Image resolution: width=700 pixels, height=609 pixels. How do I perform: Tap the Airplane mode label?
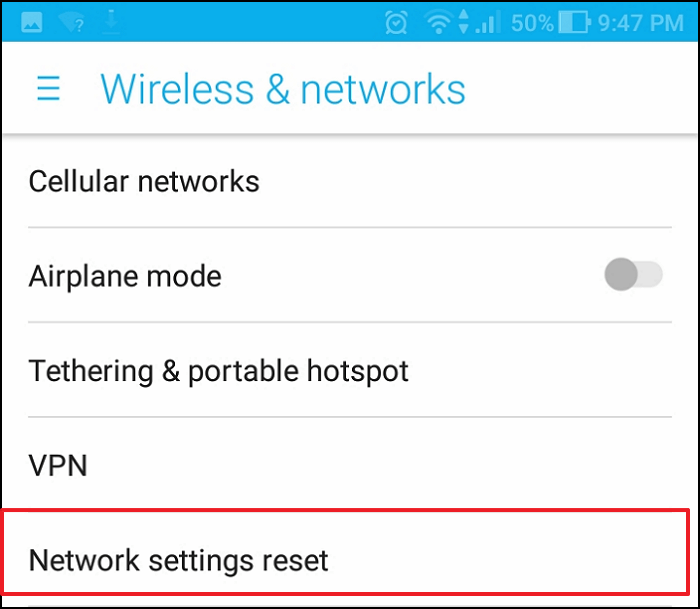[x=125, y=276]
